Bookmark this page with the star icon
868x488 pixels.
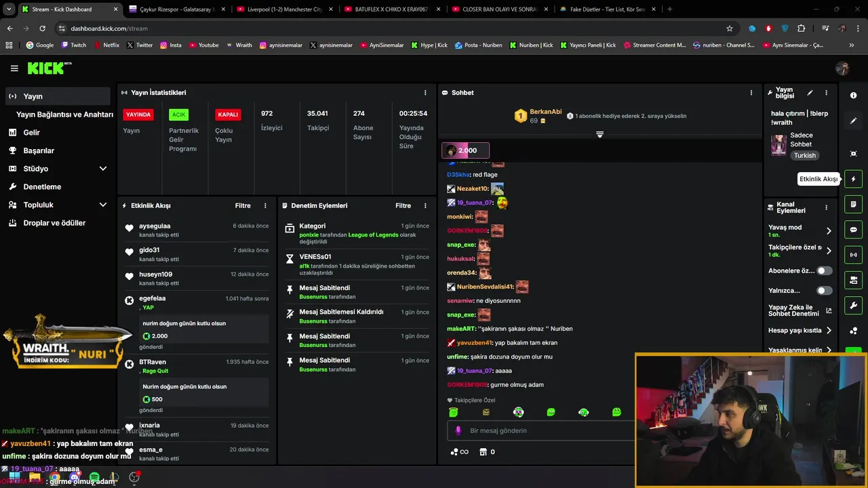(730, 28)
